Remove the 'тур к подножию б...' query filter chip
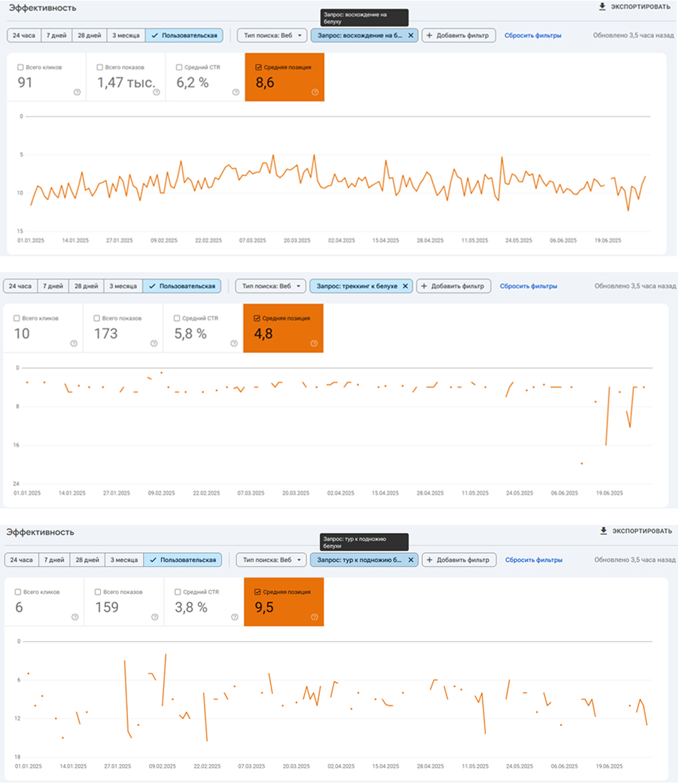This screenshot has width=678, height=784. (409, 560)
